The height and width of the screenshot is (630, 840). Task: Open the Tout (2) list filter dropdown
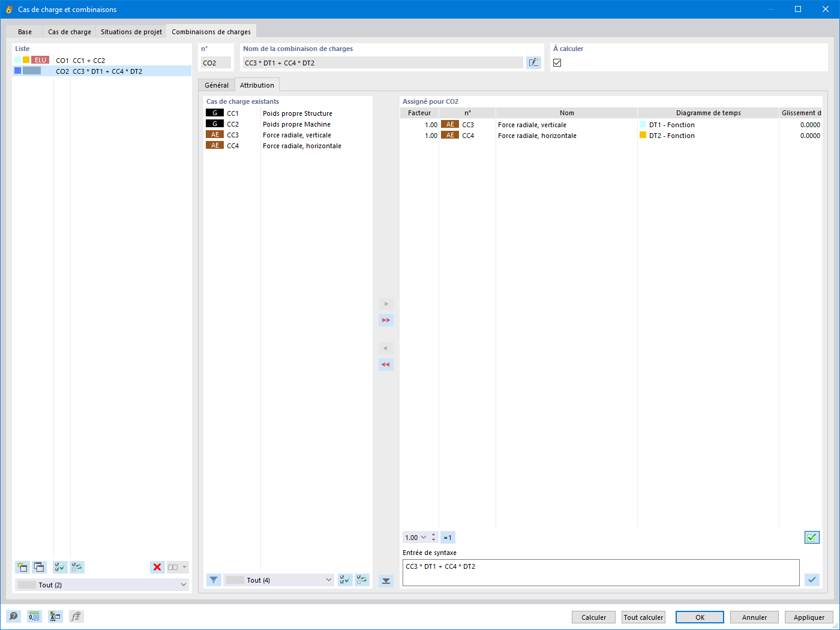coord(102,585)
